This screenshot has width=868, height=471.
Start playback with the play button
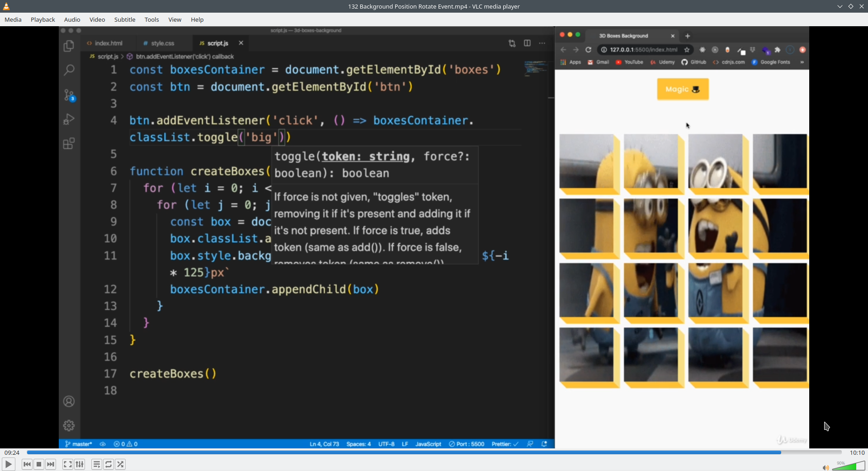pos(8,464)
